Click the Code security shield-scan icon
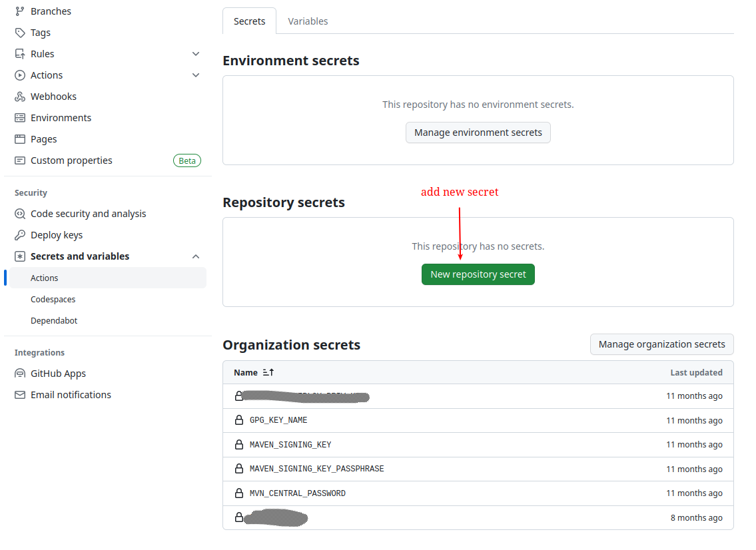 tap(20, 214)
